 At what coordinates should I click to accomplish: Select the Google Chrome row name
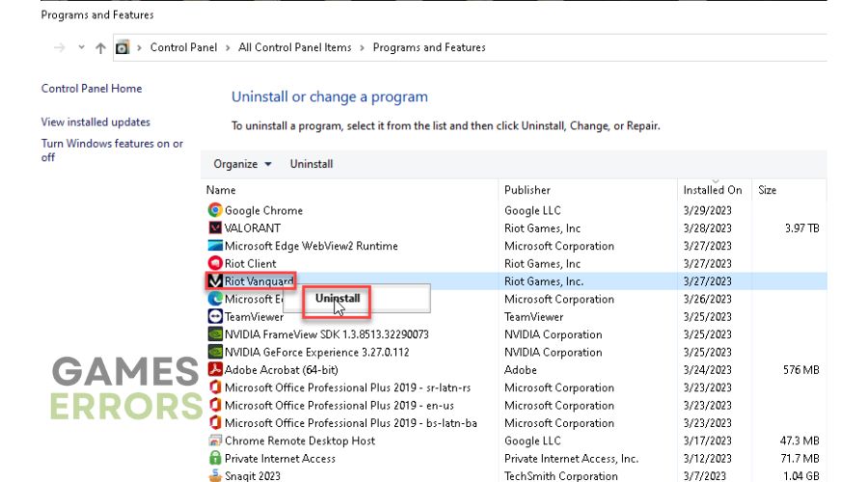tap(263, 210)
